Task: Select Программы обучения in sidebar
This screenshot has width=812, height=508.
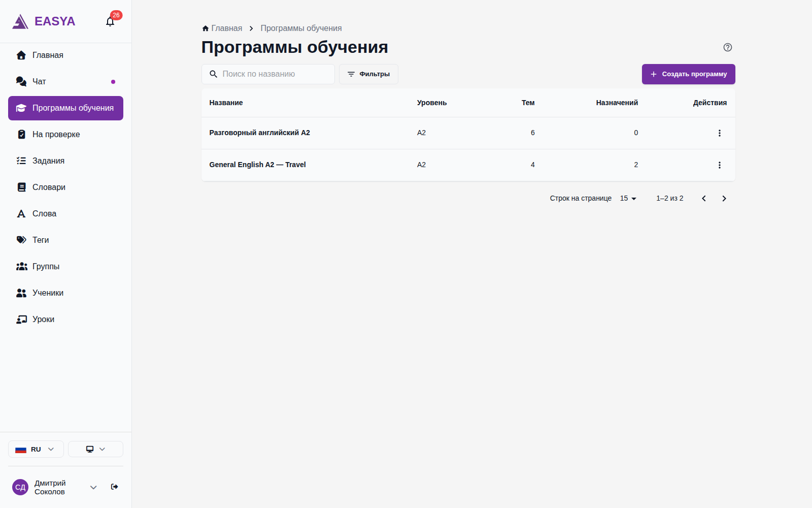Action: (65, 108)
